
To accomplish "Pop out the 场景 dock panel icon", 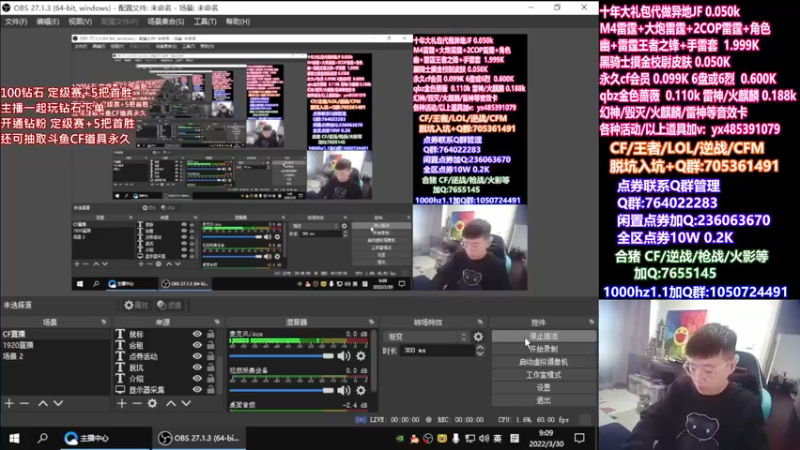I will [x=104, y=322].
